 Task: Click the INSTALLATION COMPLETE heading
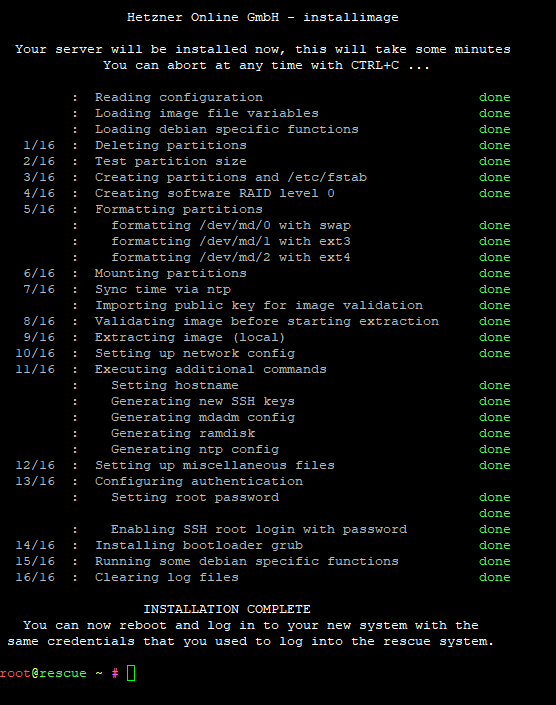[227, 609]
